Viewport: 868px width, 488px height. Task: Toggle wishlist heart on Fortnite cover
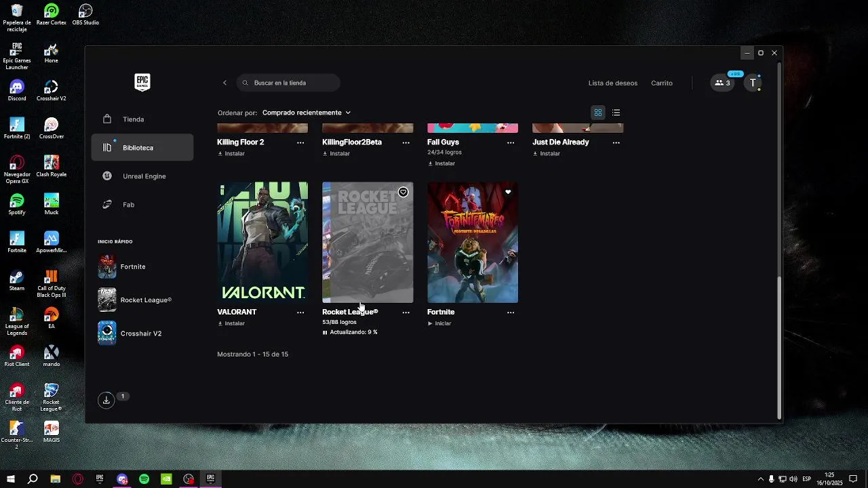[x=508, y=192]
